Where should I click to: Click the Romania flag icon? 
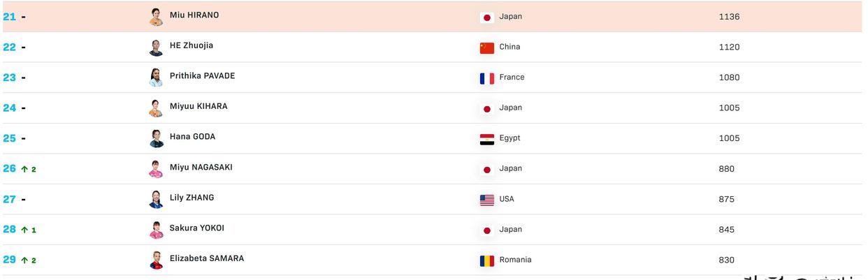point(487,260)
